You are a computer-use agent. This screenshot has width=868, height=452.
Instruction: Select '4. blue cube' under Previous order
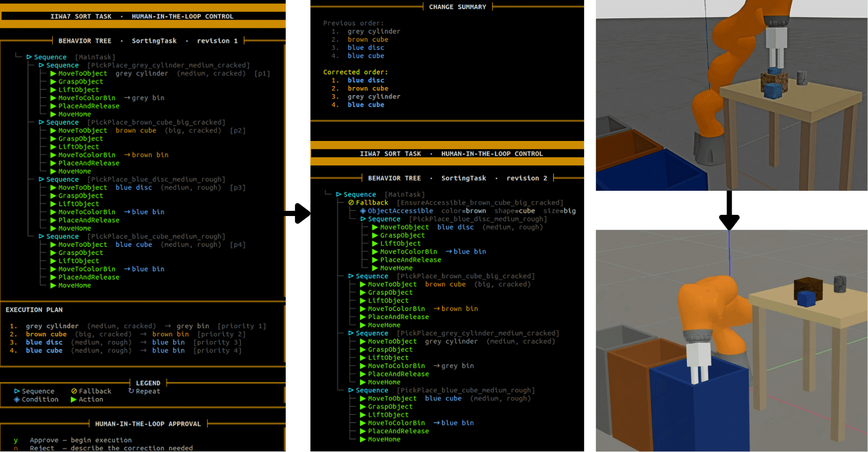(x=357, y=56)
